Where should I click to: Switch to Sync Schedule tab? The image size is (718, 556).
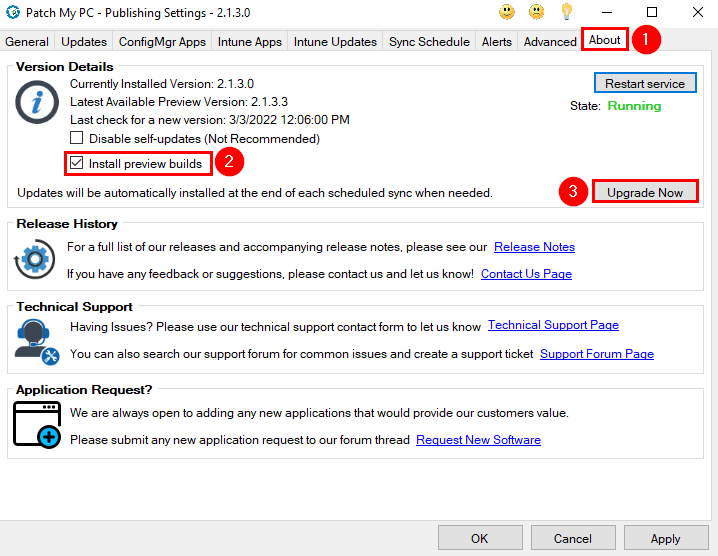(429, 42)
